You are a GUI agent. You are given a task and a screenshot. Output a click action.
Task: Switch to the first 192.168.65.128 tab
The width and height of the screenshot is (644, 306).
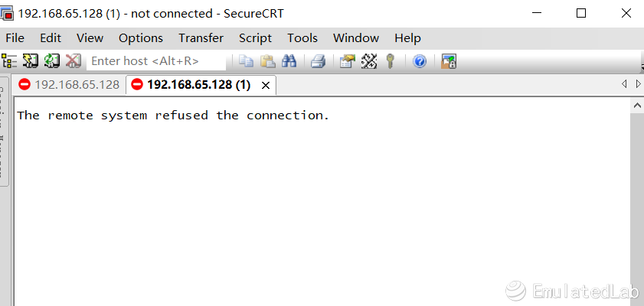tap(70, 85)
